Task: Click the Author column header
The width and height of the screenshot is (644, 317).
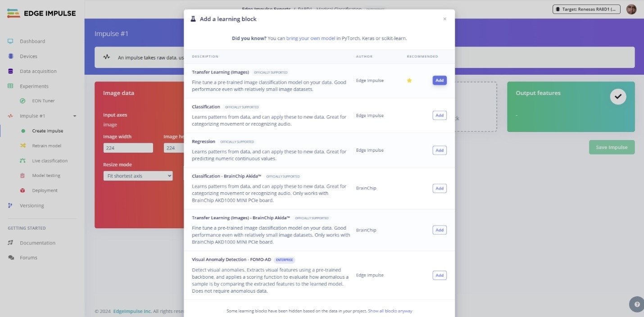Action: point(364,56)
